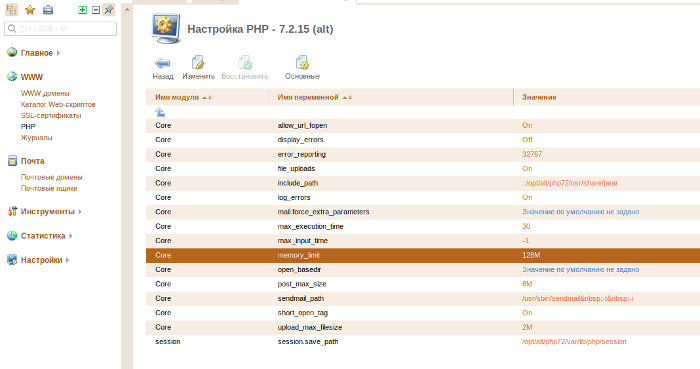
Task: Expand the Главное menu arrow
Action: pyautogui.click(x=58, y=53)
